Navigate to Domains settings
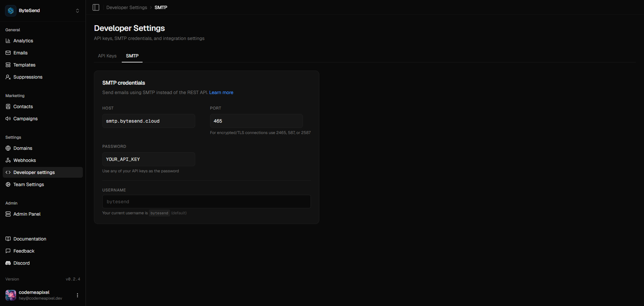The height and width of the screenshot is (306, 644). coord(43,148)
